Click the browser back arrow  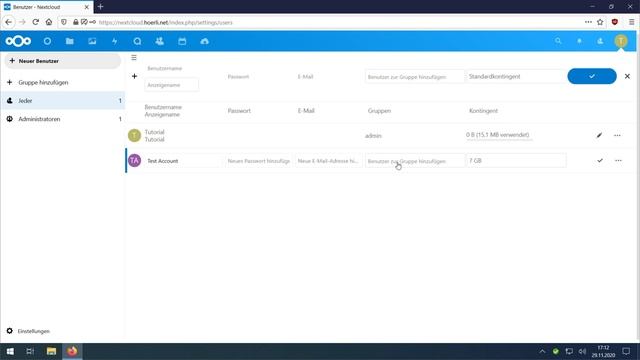[x=9, y=22]
